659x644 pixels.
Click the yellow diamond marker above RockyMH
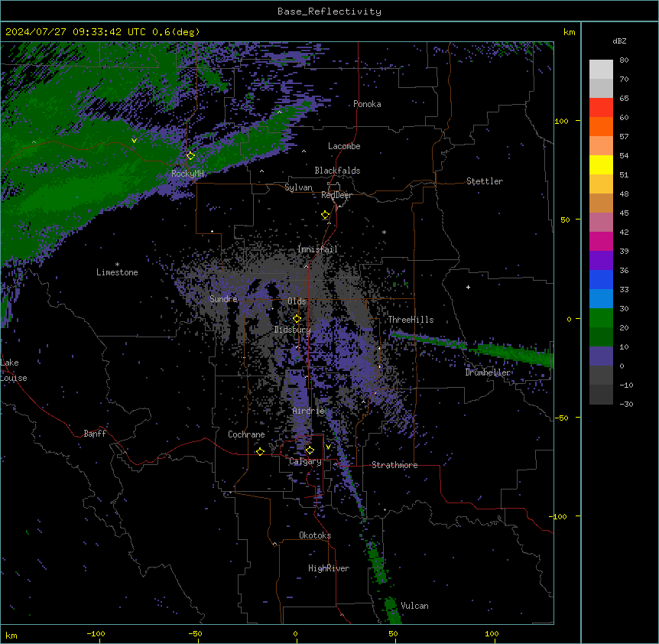click(x=191, y=156)
